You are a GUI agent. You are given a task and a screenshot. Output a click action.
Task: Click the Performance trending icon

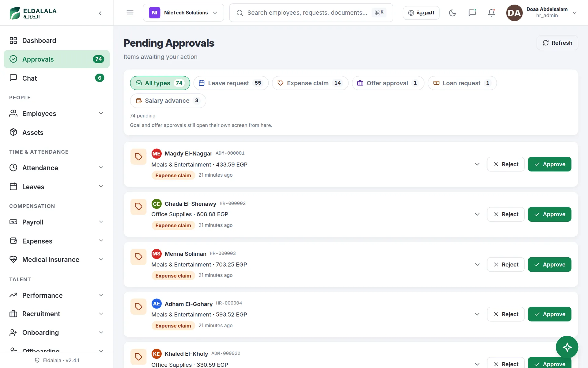click(x=13, y=295)
